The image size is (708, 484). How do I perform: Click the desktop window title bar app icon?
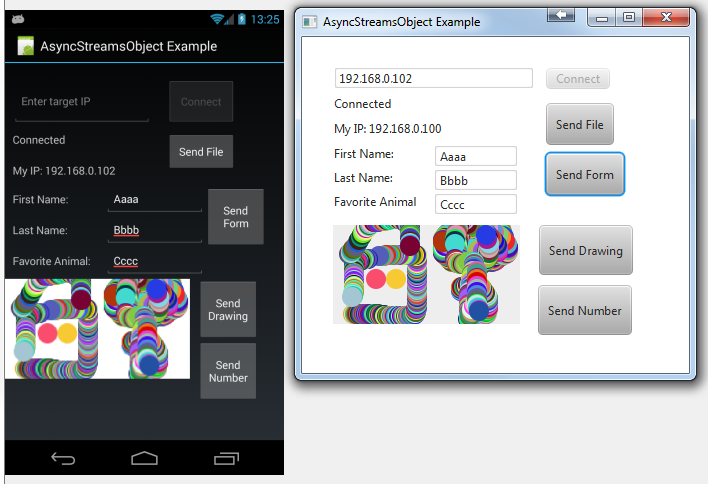309,22
